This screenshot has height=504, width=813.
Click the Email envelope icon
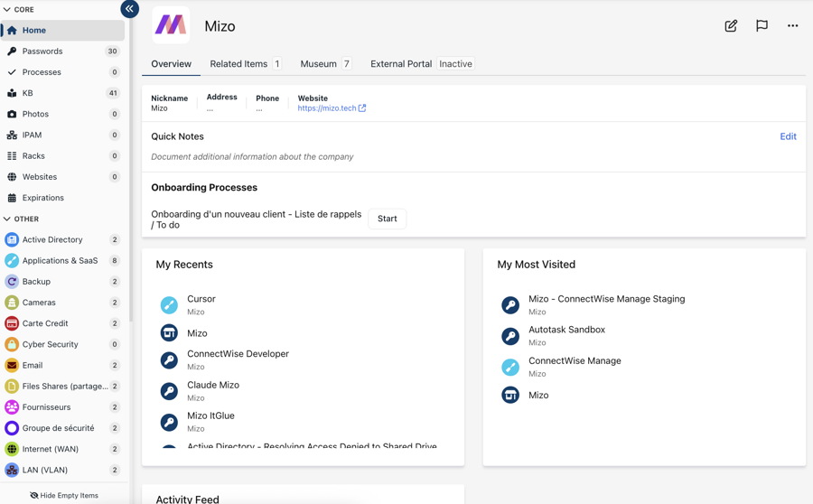[12, 365]
